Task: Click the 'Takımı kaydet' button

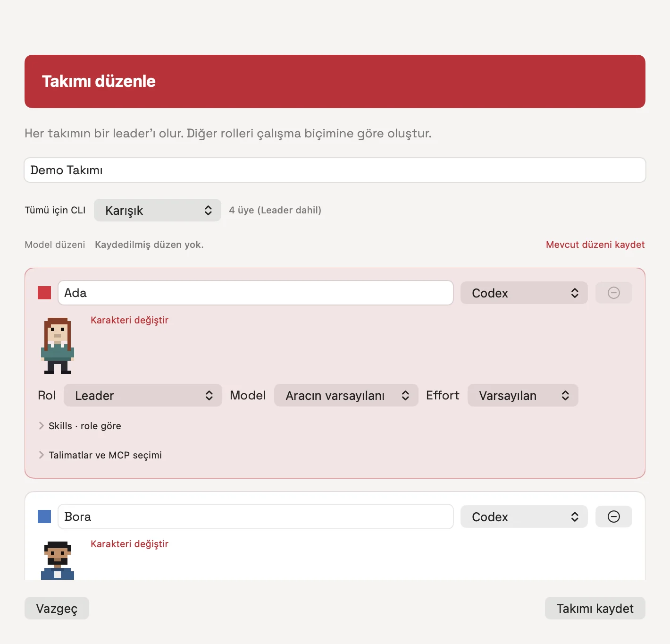Action: coord(595,608)
